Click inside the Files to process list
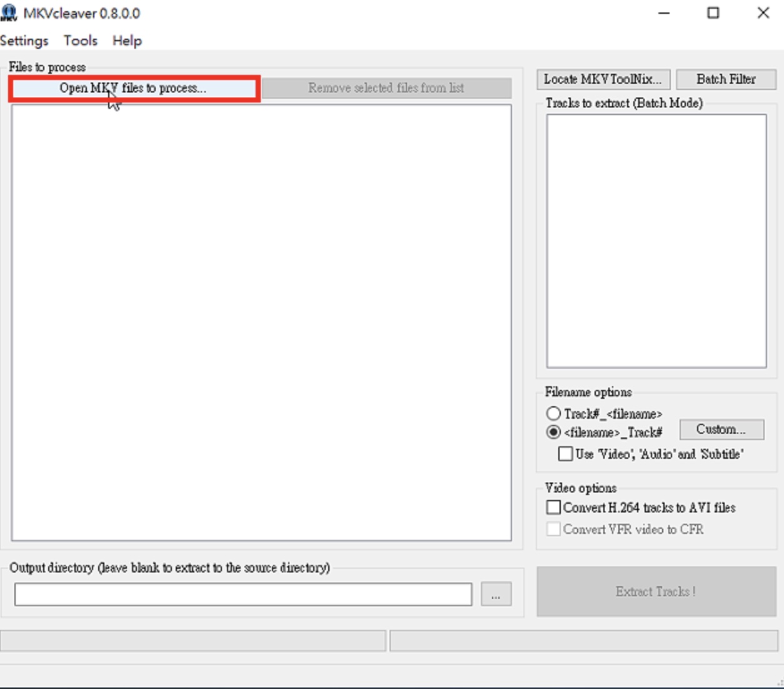Screen dimensions: 784x690 (x=261, y=322)
